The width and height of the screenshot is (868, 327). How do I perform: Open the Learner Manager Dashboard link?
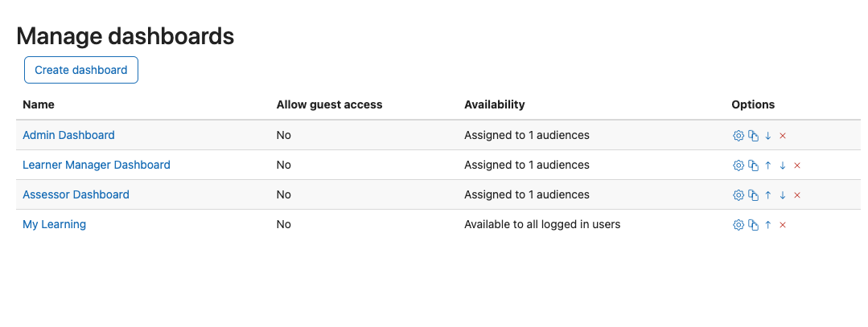97,165
